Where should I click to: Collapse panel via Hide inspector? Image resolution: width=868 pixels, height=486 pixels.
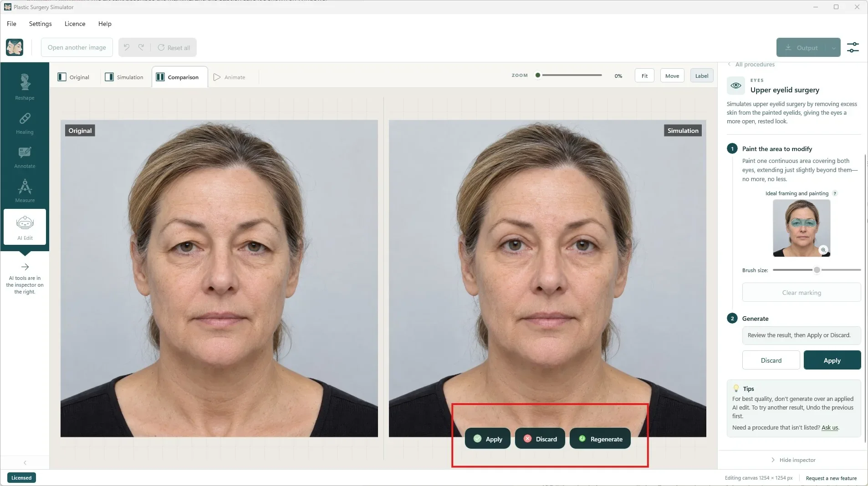coord(793,460)
